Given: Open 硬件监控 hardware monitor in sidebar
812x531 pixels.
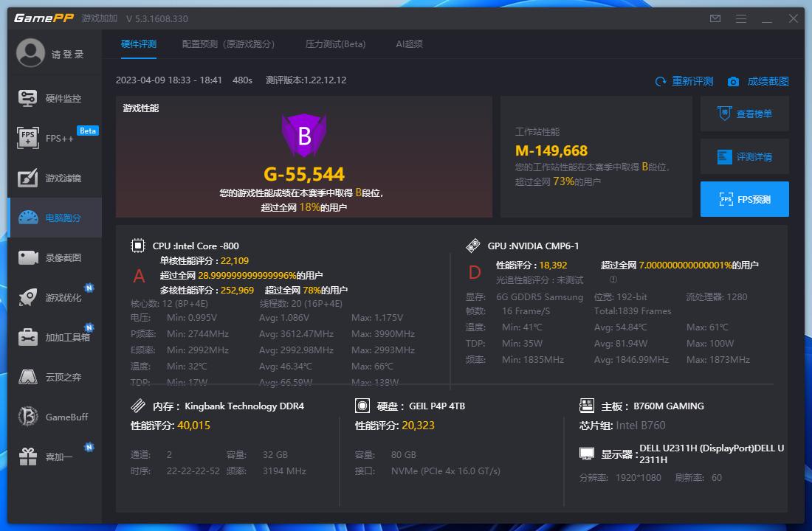Looking at the screenshot, I should coord(55,98).
